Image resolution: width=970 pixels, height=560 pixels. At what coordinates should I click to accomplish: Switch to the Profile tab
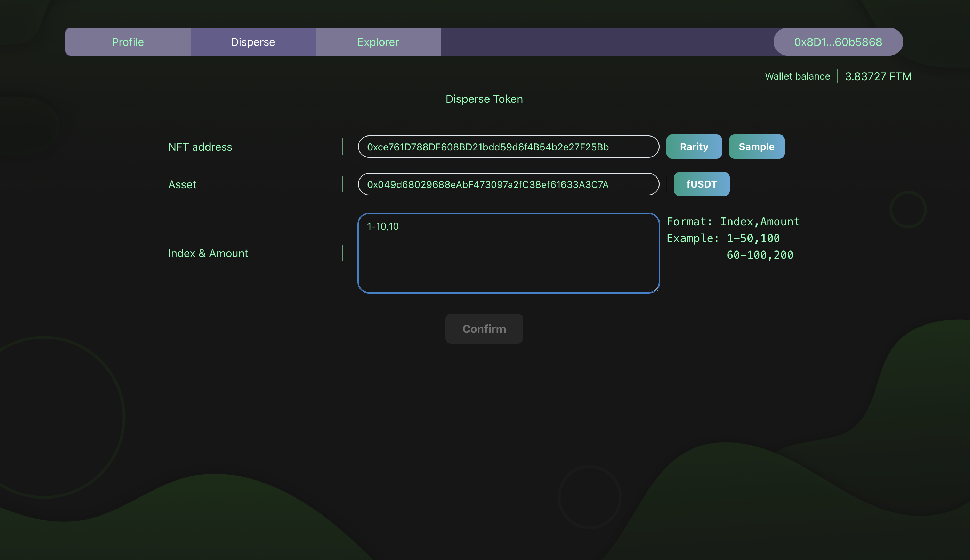[x=127, y=42]
